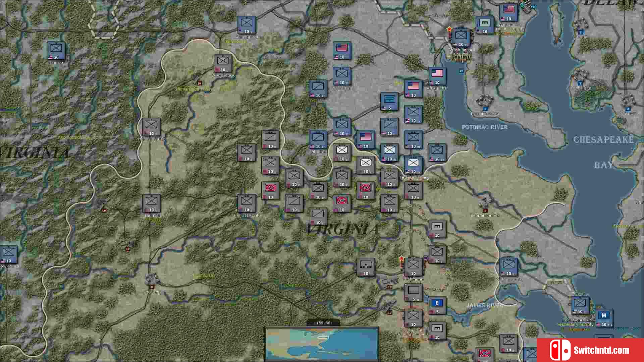
Task: Select the Confederate ironclad unit below Richmond
Action: click(x=413, y=293)
